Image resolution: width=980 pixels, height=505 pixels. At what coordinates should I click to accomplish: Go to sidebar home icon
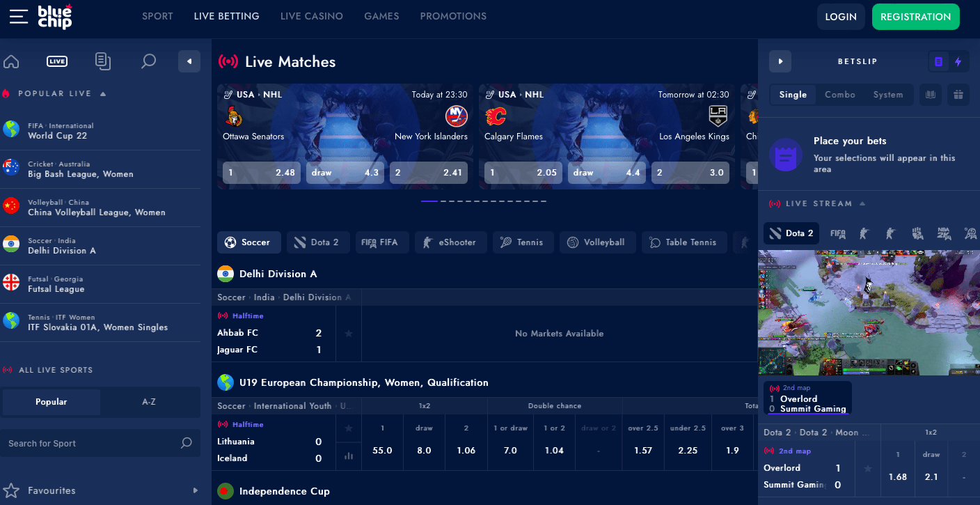pos(11,61)
